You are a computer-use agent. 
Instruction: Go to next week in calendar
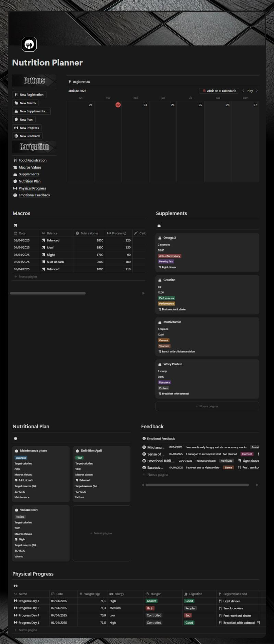pos(257,91)
